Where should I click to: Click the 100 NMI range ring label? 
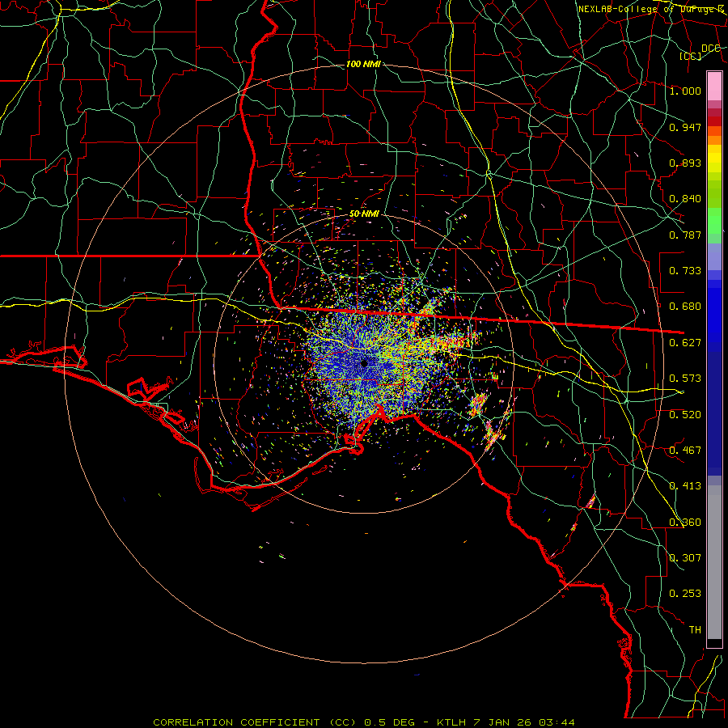pos(363,64)
